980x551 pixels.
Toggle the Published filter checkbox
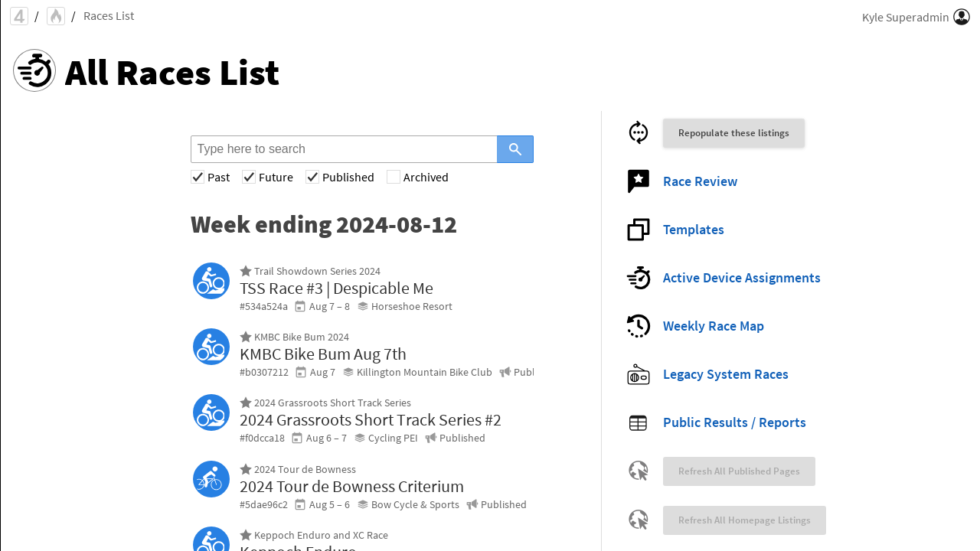click(312, 178)
